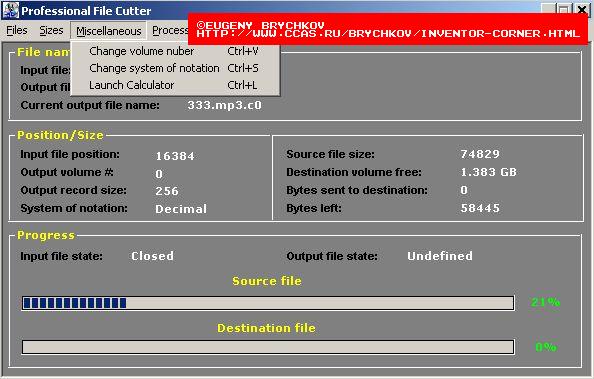Click the Source file progress bar
594x379 pixels.
coord(268,303)
